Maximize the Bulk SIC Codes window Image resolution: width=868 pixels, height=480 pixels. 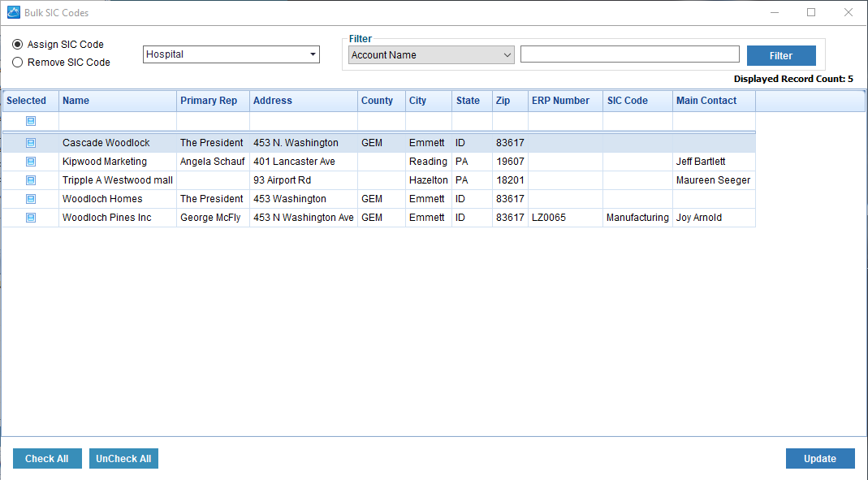(811, 12)
